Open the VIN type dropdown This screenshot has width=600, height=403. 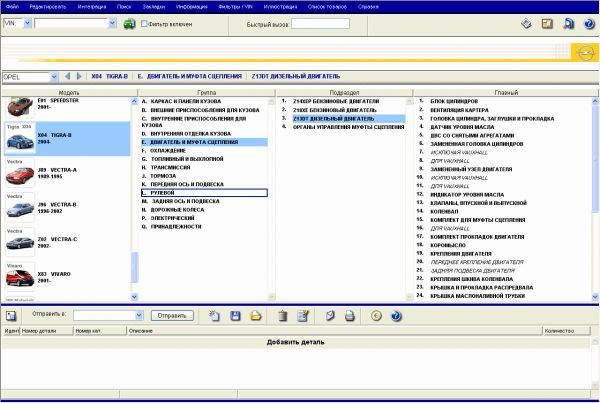pyautogui.click(x=28, y=23)
